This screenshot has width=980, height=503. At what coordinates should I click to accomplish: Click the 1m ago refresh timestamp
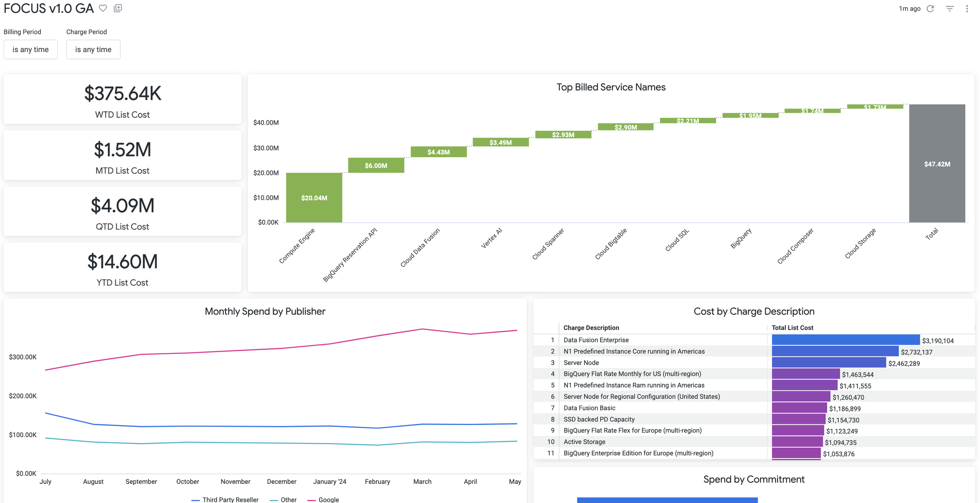[910, 8]
